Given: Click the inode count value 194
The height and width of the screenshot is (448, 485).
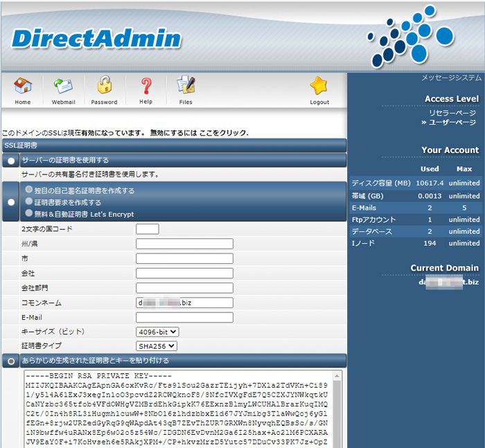Looking at the screenshot, I should click(x=430, y=243).
